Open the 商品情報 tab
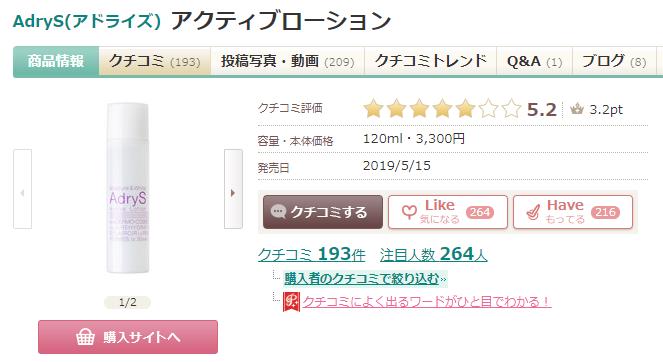The width and height of the screenshot is (663, 362). click(x=56, y=61)
